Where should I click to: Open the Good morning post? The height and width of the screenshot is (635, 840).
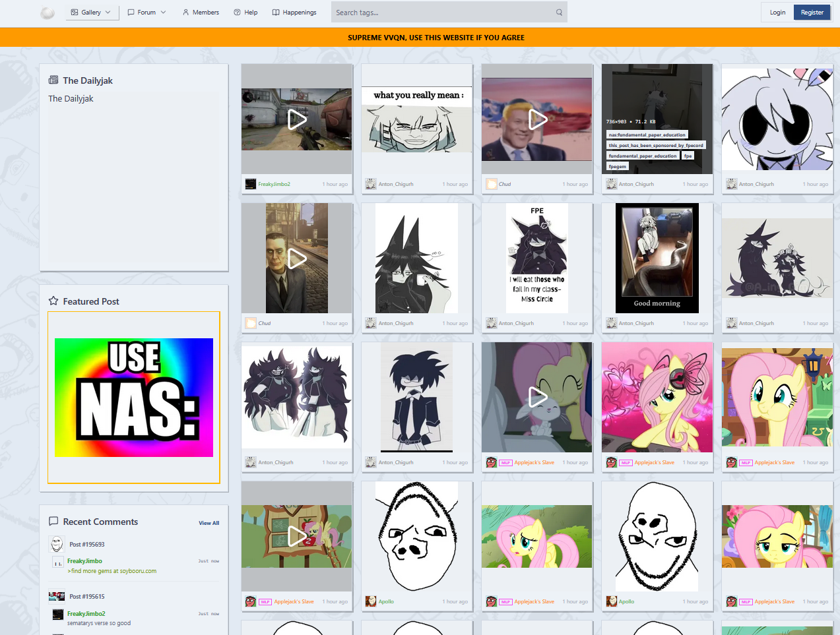657,258
